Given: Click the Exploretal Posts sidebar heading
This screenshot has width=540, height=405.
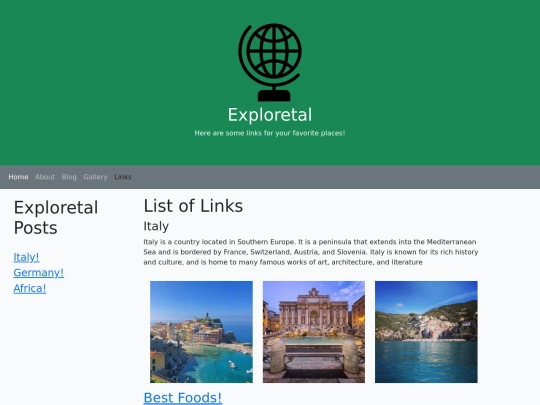Looking at the screenshot, I should [x=56, y=218].
